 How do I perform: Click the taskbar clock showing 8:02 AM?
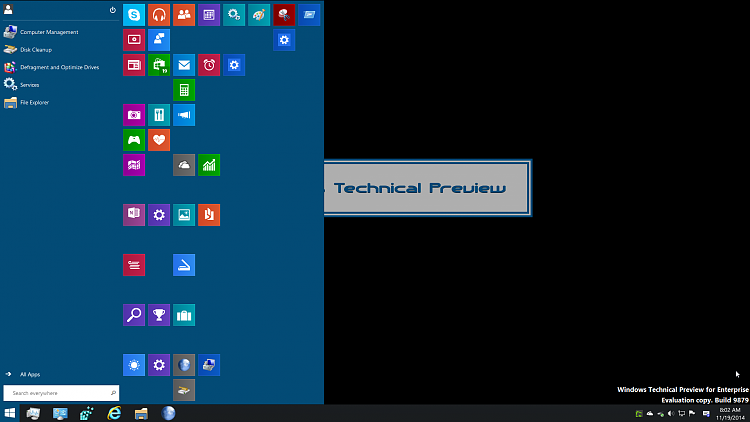(730, 413)
